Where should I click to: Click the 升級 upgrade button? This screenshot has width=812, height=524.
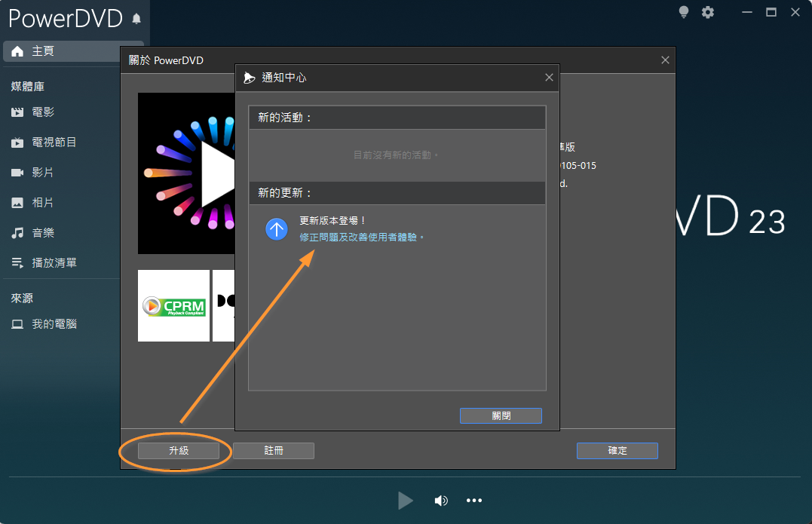click(179, 450)
